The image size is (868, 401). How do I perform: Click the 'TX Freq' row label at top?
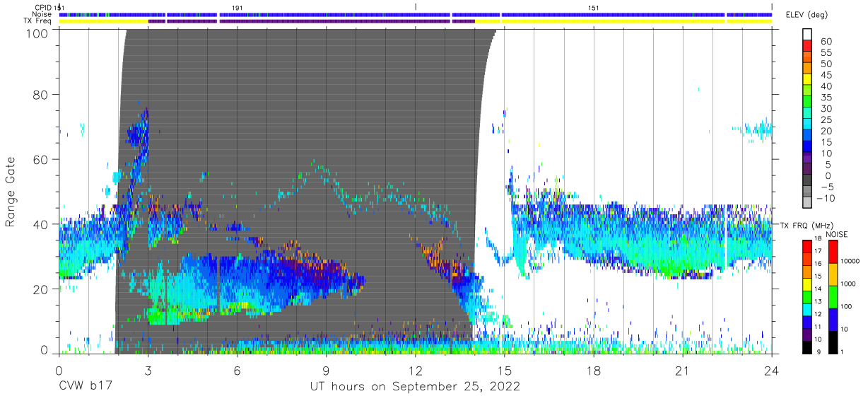tap(37, 21)
